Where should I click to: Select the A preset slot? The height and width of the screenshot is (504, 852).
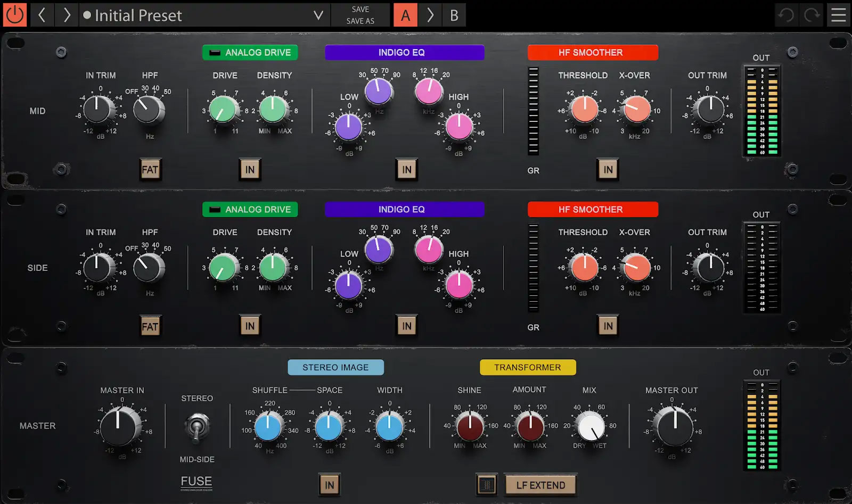pyautogui.click(x=405, y=15)
